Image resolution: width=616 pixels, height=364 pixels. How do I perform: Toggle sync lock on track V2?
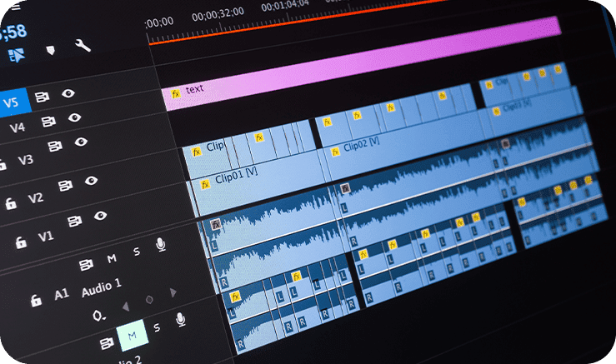tap(65, 186)
